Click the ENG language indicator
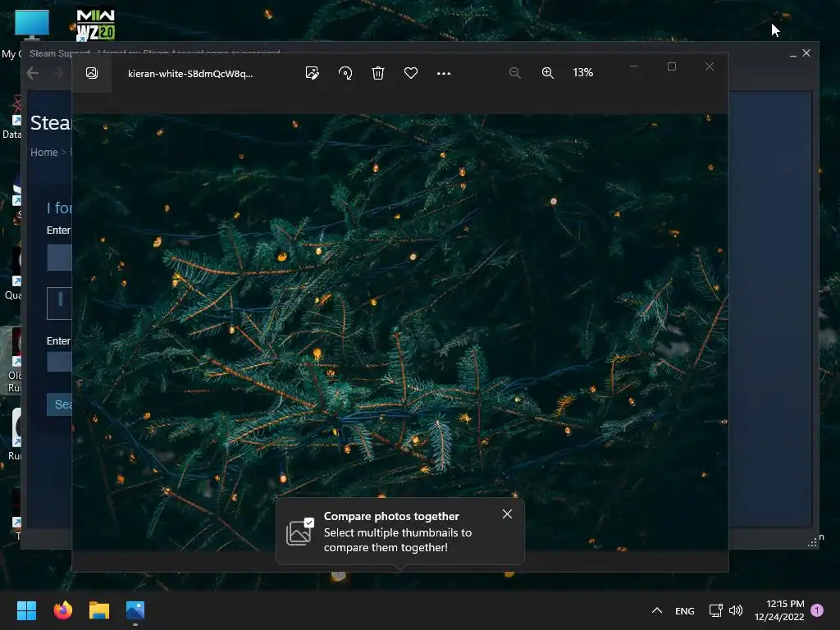Image resolution: width=840 pixels, height=630 pixels. tap(685, 610)
